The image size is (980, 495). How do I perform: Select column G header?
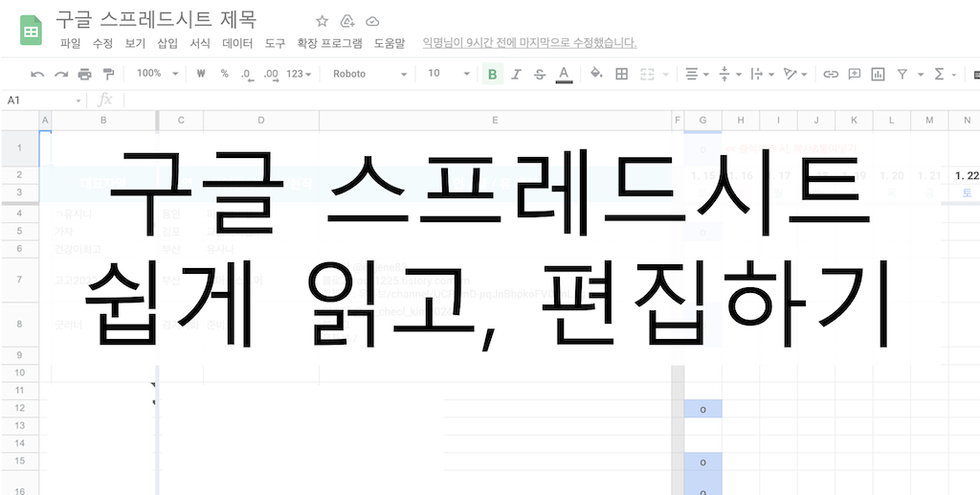(x=703, y=120)
